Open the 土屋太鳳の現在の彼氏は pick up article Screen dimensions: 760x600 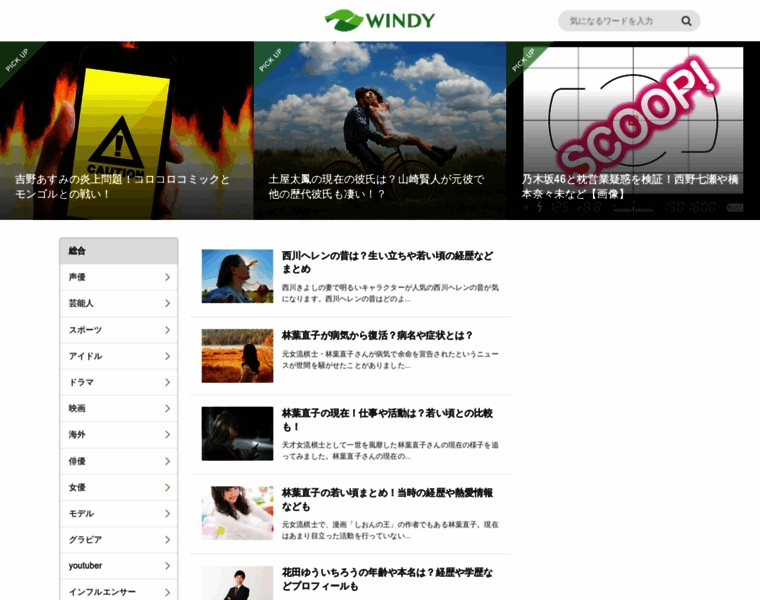(x=380, y=131)
